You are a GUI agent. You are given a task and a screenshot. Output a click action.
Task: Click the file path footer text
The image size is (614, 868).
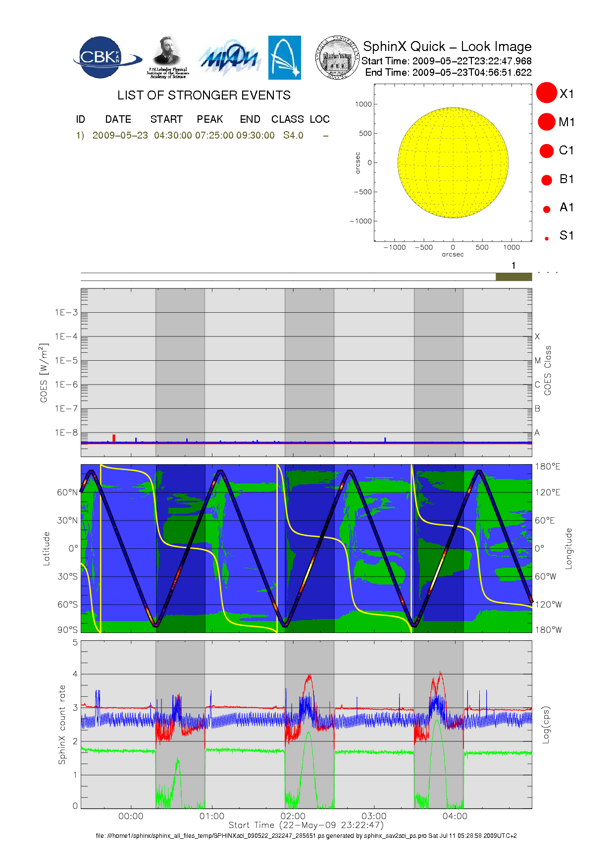click(x=306, y=836)
